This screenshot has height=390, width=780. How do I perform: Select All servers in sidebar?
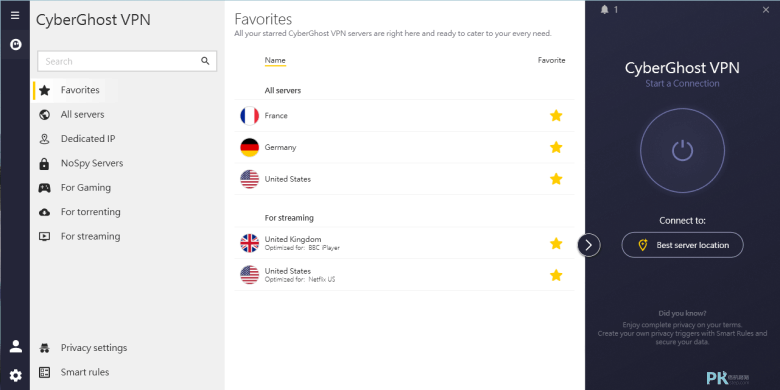(x=82, y=114)
